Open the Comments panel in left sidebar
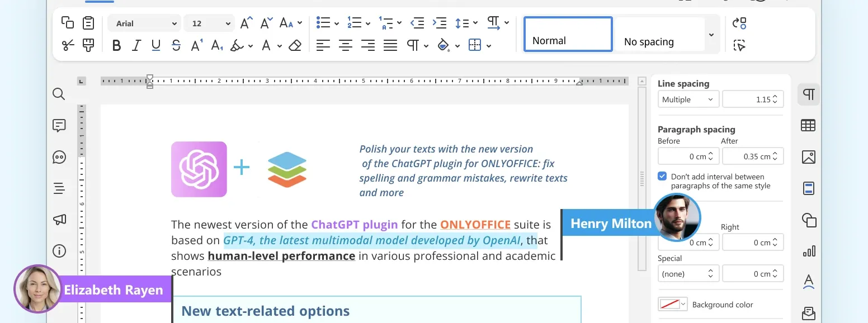Viewport: 868px width, 323px height. [59, 126]
